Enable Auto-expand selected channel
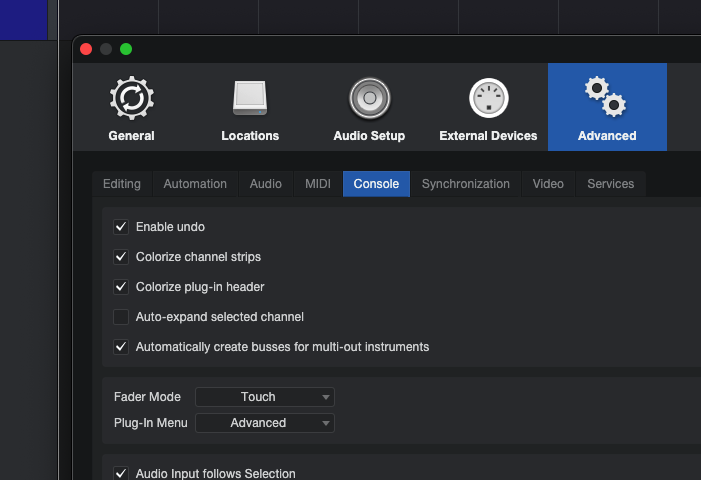 pos(121,317)
